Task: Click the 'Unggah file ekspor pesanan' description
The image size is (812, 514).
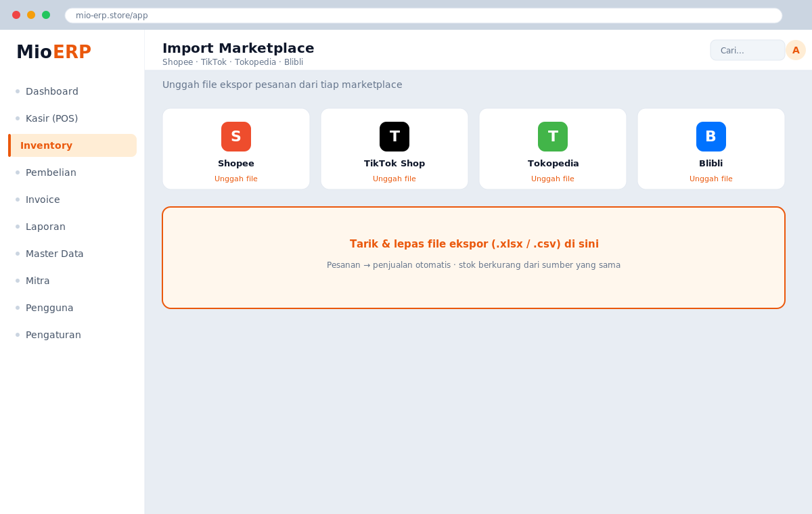Action: [282, 85]
